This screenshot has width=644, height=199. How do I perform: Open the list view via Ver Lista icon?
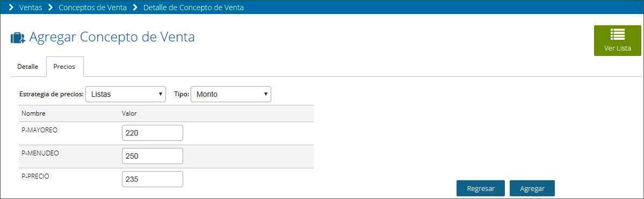[x=617, y=35]
